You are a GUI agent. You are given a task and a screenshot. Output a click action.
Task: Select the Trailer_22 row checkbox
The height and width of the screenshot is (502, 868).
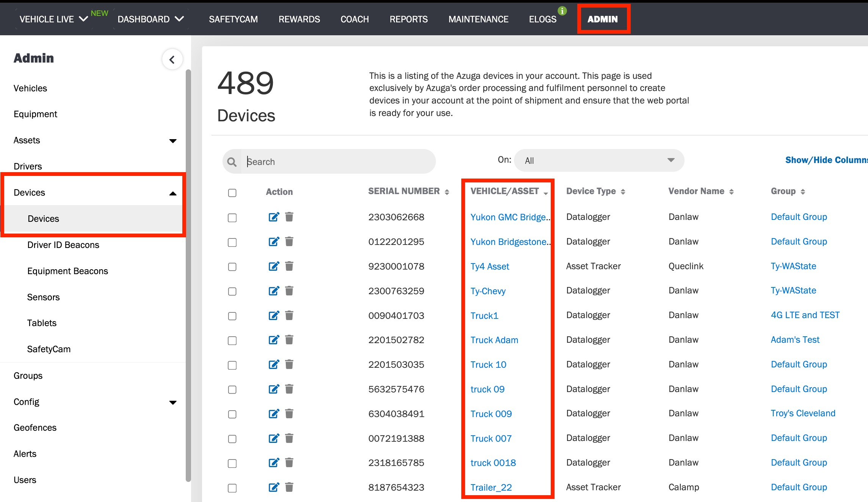click(232, 488)
